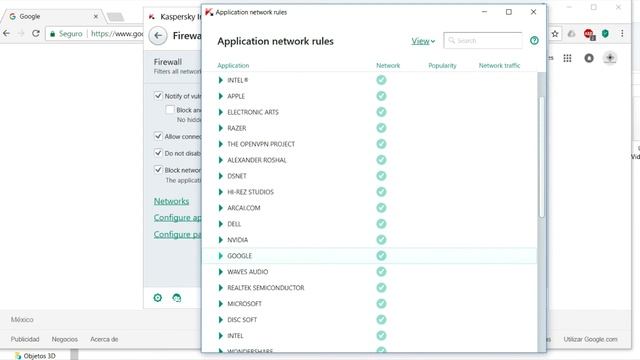Screen dimensions: 640x360
Task: Expand the APPLE application group
Action: coord(221,96)
